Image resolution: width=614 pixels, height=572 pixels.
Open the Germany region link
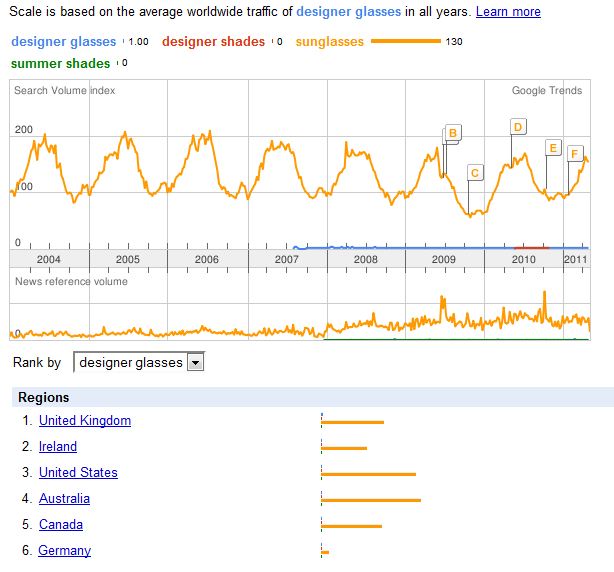(x=65, y=550)
